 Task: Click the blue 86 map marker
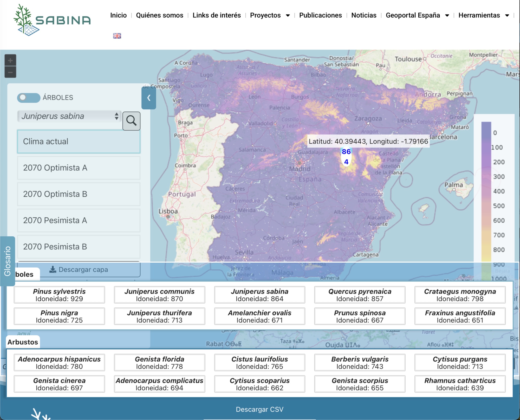(346, 152)
